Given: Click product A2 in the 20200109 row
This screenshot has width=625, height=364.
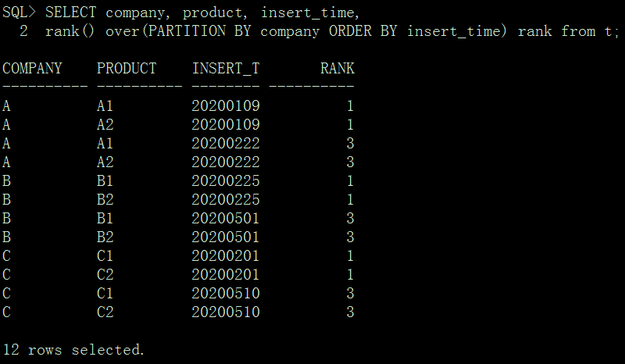Looking at the screenshot, I should click(105, 125).
